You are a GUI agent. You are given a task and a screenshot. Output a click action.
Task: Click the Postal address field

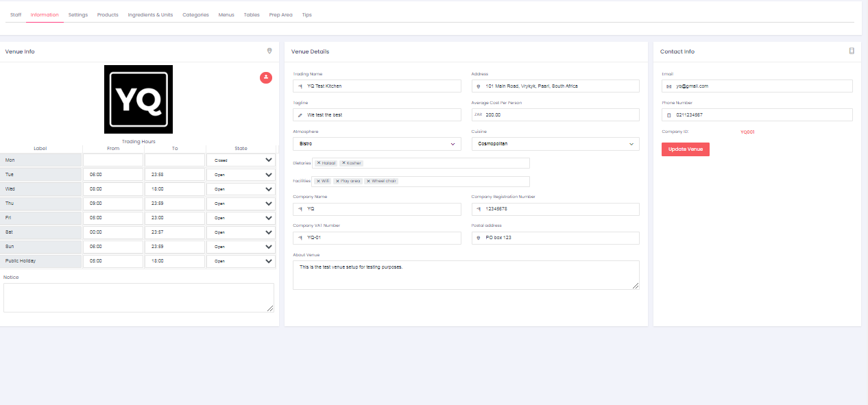(x=555, y=238)
